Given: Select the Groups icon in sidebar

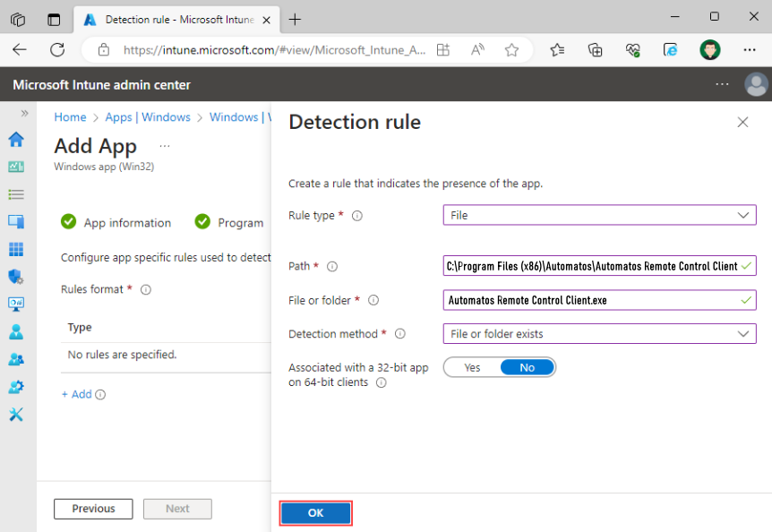Looking at the screenshot, I should click(16, 359).
